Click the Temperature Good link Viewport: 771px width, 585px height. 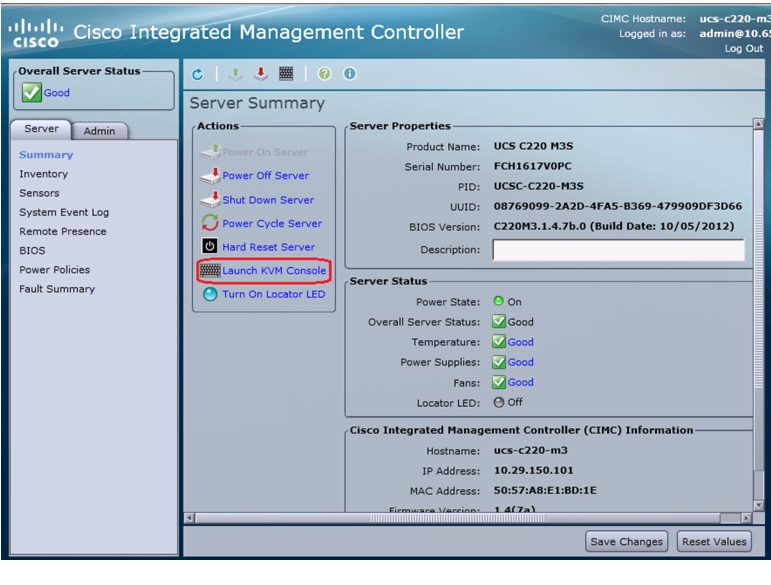click(x=520, y=342)
